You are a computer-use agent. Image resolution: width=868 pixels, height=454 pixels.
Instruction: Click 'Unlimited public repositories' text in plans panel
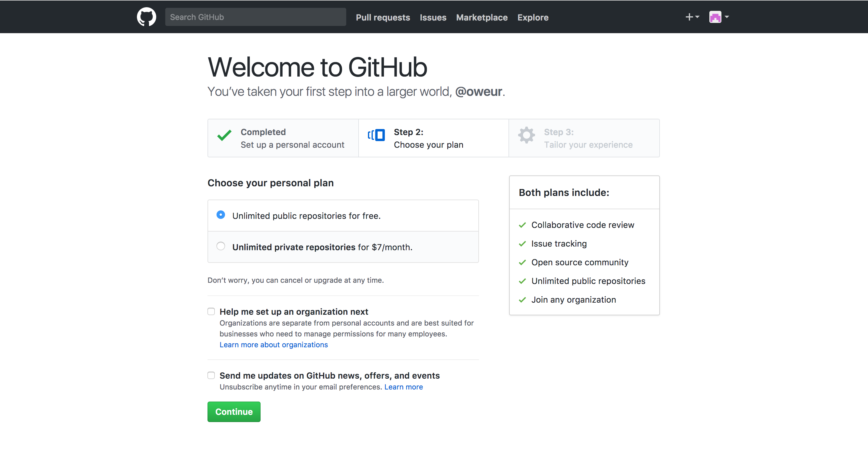point(588,281)
